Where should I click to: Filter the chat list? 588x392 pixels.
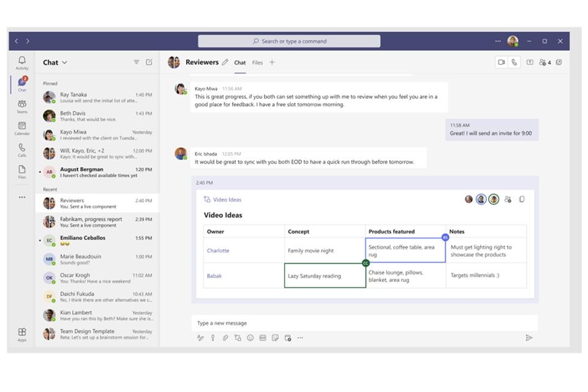coord(137,62)
